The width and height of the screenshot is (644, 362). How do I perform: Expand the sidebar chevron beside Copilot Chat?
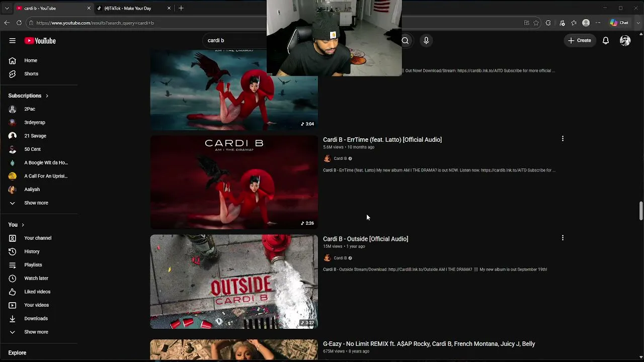(x=638, y=23)
